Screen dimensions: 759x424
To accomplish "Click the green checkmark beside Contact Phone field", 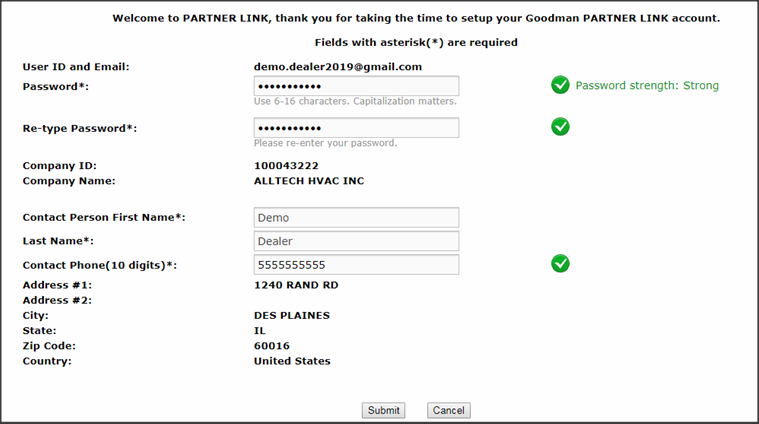I will [560, 263].
